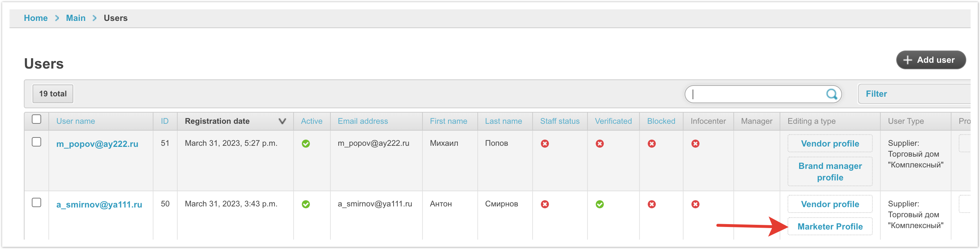Click the red Staff status icon for m_popov
Image resolution: width=980 pixels, height=249 pixels.
545,144
